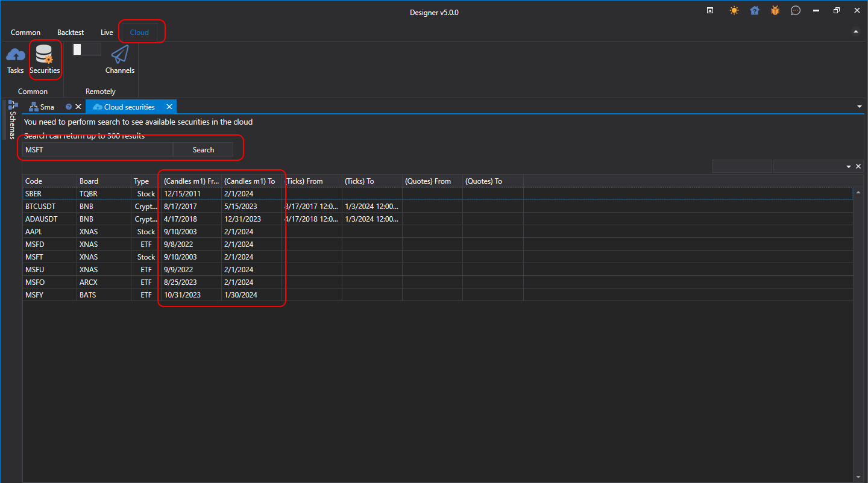Click the BATS board cell
Image resolution: width=868 pixels, height=483 pixels.
coord(104,294)
